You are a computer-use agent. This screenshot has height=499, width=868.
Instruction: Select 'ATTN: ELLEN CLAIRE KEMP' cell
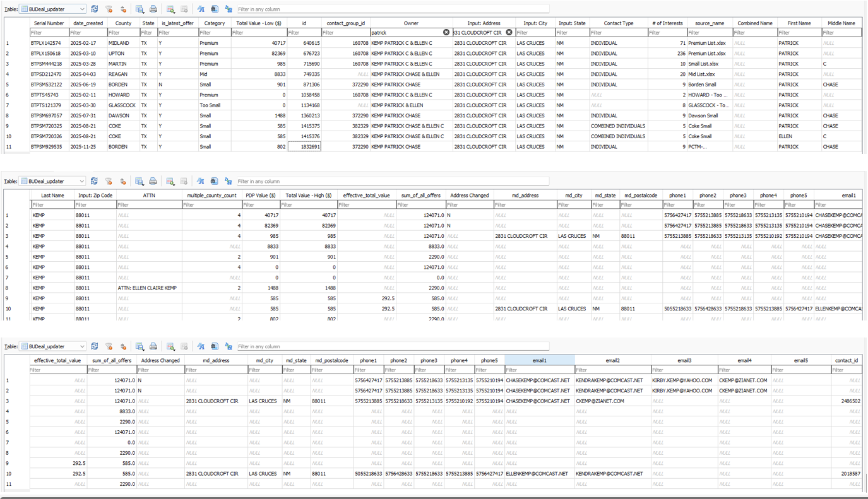coord(149,288)
